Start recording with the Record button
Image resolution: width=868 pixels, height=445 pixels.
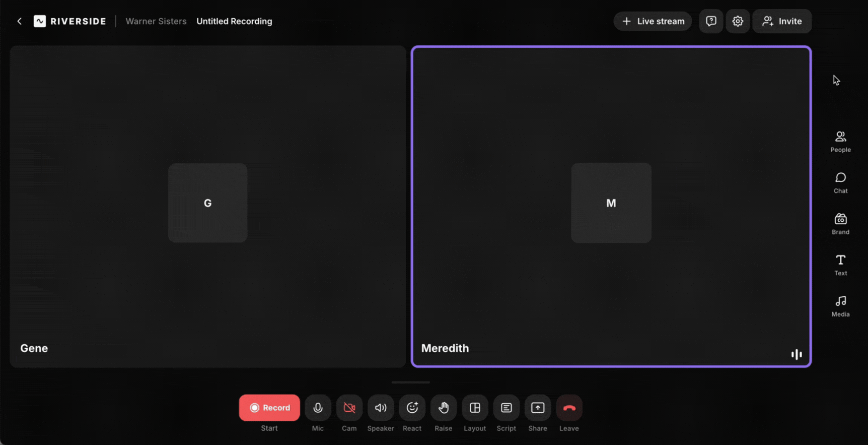pyautogui.click(x=269, y=408)
